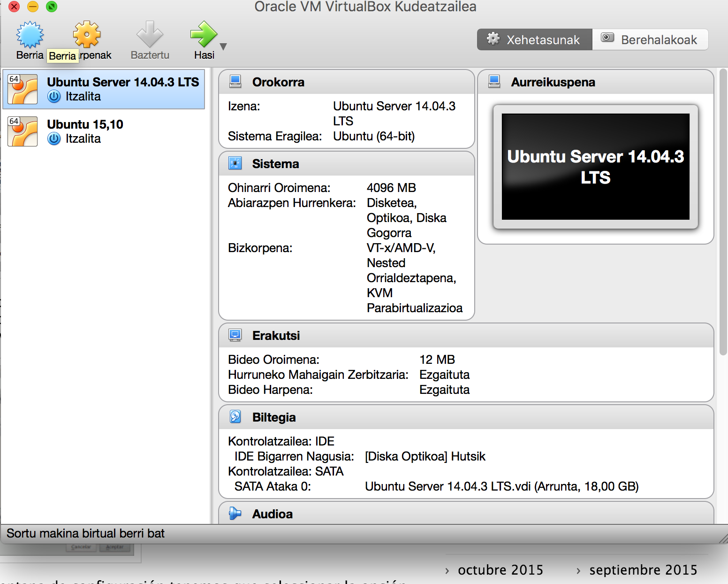Click the Aurreikuspena preview thumbnail
The image size is (728, 584).
[595, 167]
